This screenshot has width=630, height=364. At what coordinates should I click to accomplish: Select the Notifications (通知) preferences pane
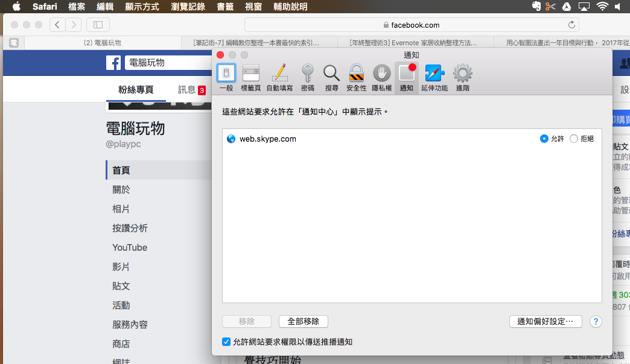click(x=407, y=78)
